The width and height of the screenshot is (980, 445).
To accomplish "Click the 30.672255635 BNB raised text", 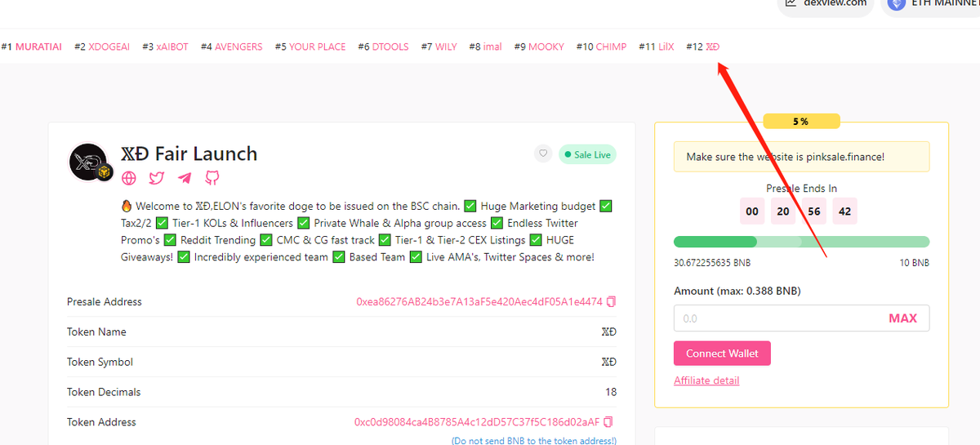I will pyautogui.click(x=712, y=263).
